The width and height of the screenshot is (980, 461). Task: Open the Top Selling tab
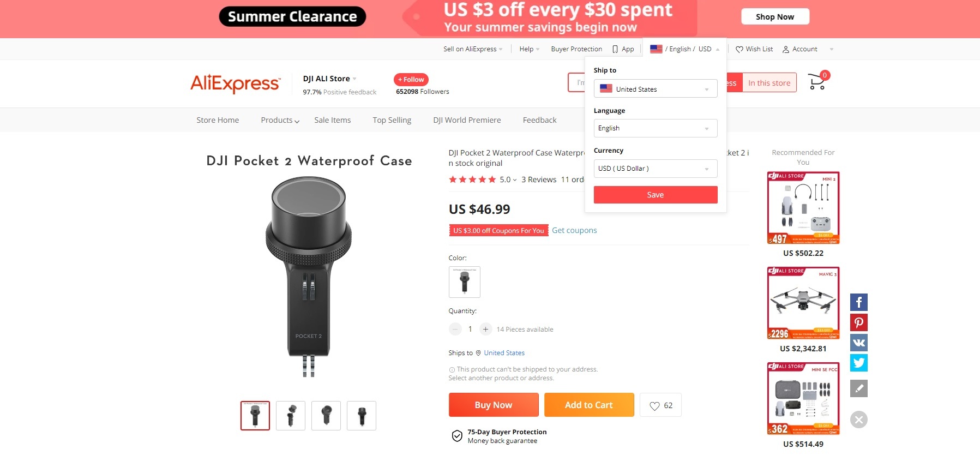click(x=392, y=120)
